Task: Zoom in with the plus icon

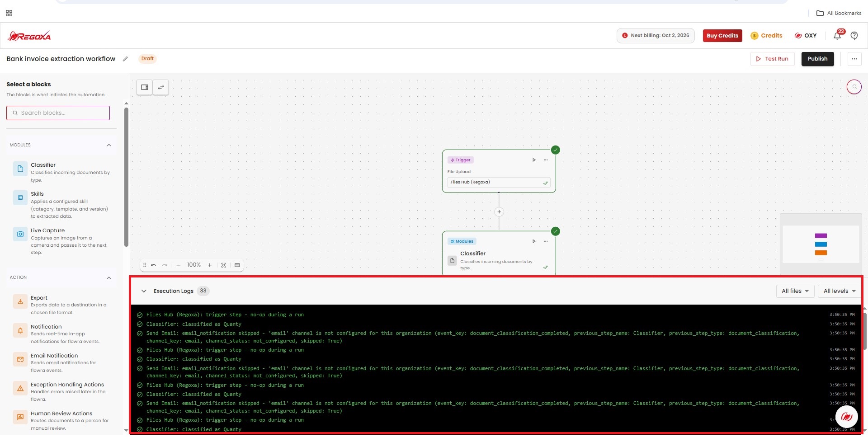Action: 210,265
